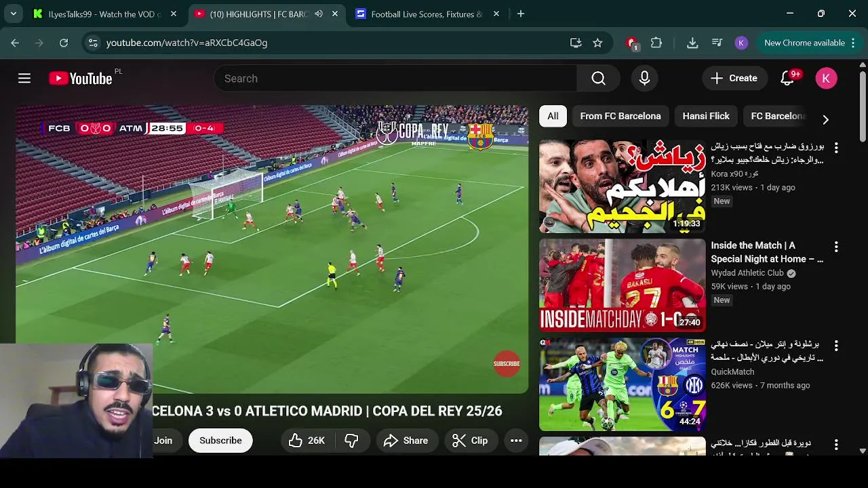Open a new browser tab
868x488 pixels.
[521, 14]
